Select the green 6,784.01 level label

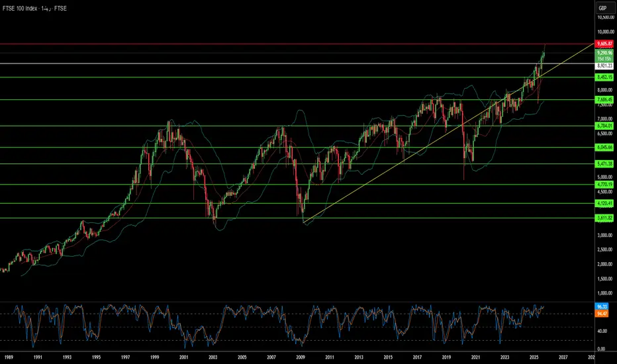(x=604, y=126)
